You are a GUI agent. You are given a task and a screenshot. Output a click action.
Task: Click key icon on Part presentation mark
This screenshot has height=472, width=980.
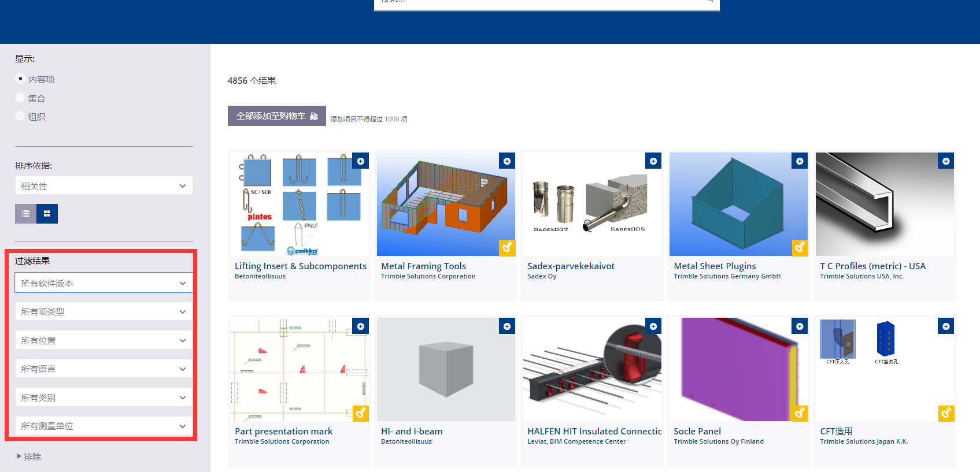(361, 413)
